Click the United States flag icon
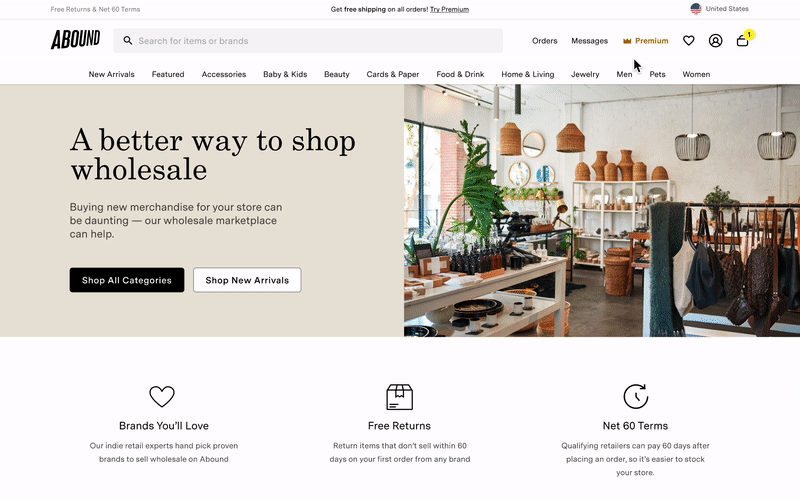This screenshot has height=499, width=800. coord(695,9)
